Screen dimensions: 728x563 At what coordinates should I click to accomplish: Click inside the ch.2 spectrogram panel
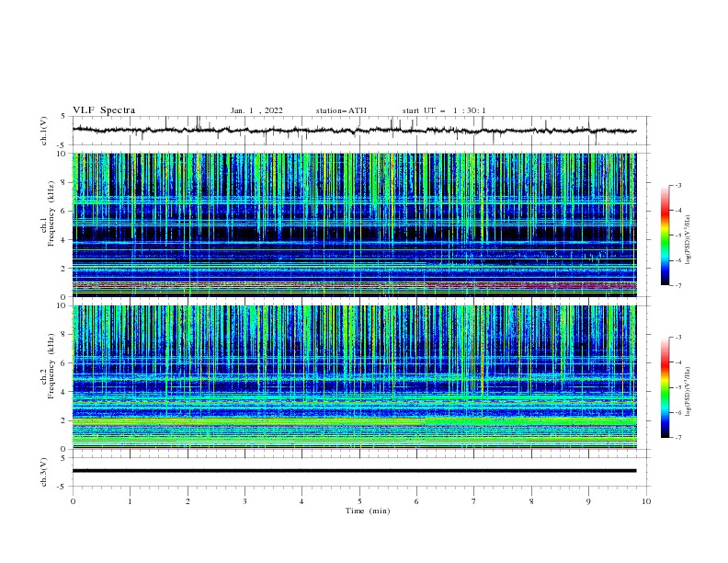click(354, 377)
